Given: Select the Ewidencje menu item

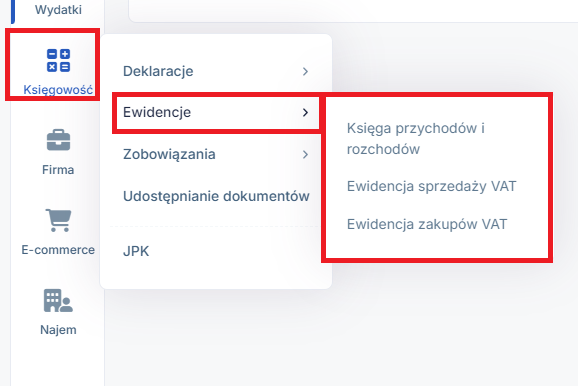Looking at the screenshot, I should pyautogui.click(x=216, y=112).
